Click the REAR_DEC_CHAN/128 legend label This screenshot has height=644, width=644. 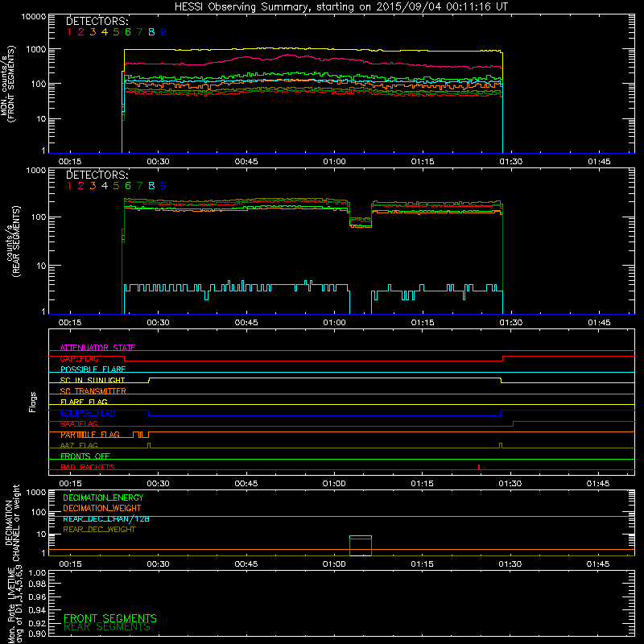[106, 519]
